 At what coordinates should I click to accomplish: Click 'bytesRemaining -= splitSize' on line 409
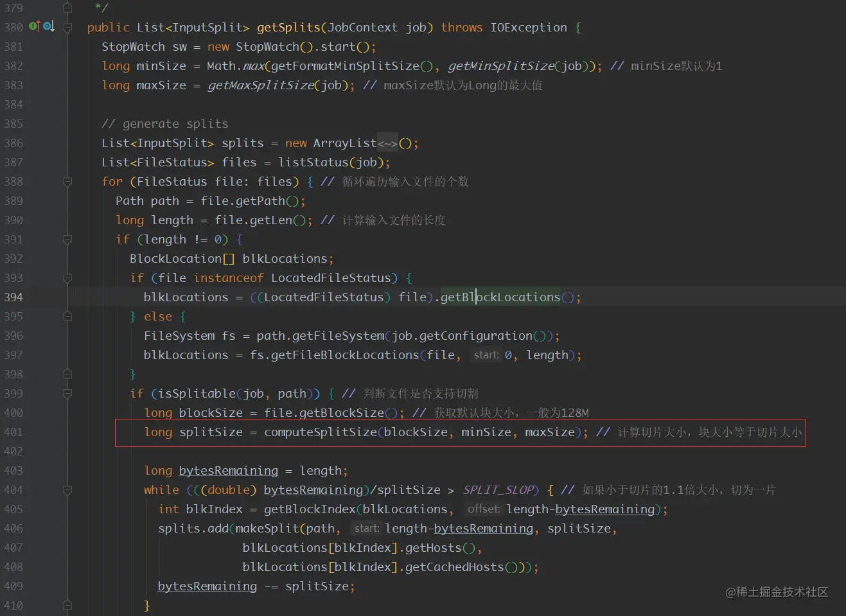pos(253,586)
